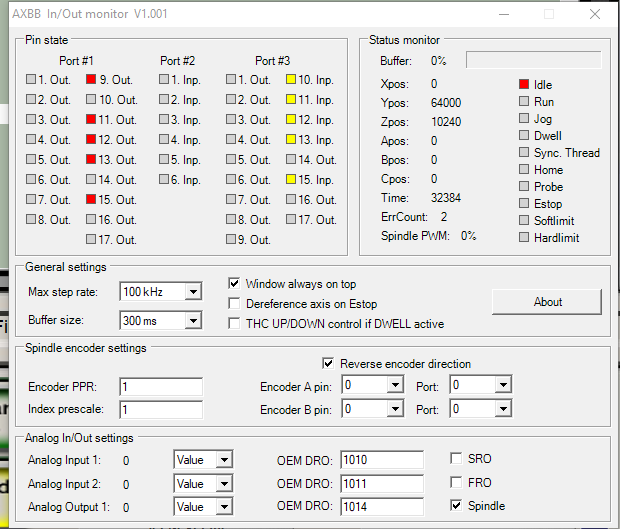Click Port #3 pin 1 Out indicator
Screen dimensions: 620x529
coord(231,79)
